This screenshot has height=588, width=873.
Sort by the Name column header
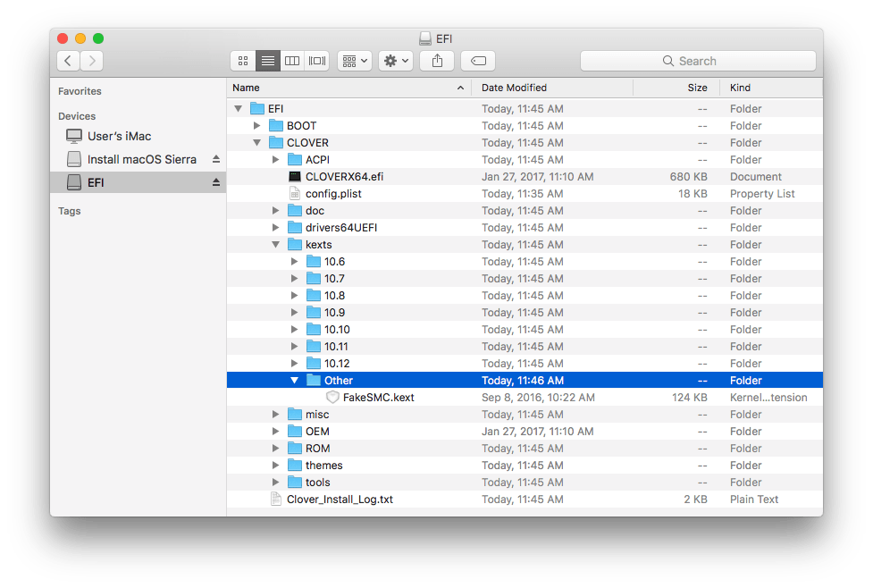[349, 88]
